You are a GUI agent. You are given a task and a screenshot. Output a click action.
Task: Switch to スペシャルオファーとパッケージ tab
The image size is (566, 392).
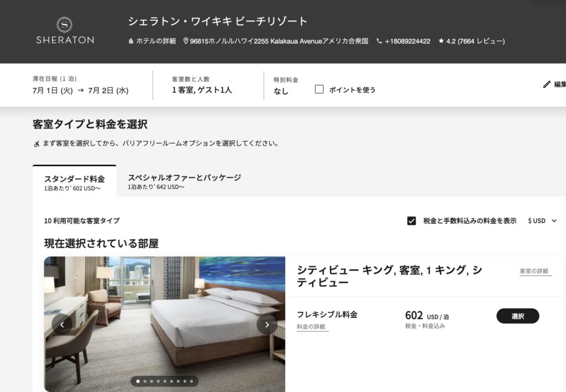click(x=185, y=181)
